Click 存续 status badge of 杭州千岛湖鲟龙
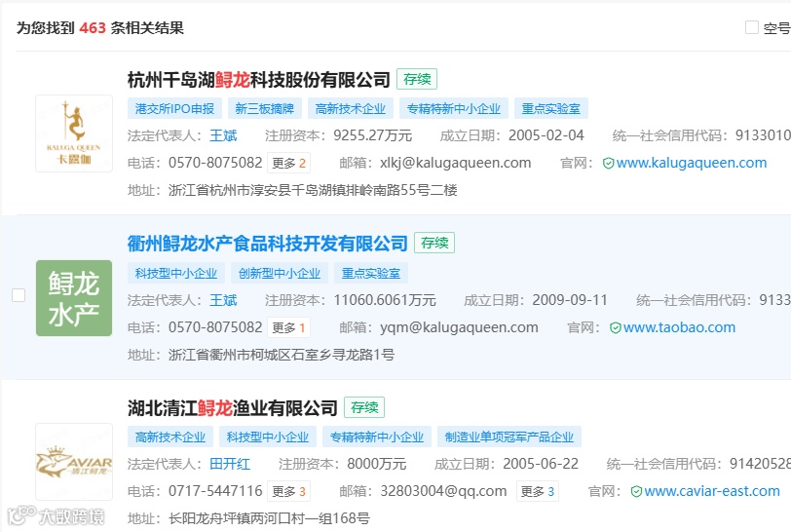This screenshot has width=791, height=532. 417,79
